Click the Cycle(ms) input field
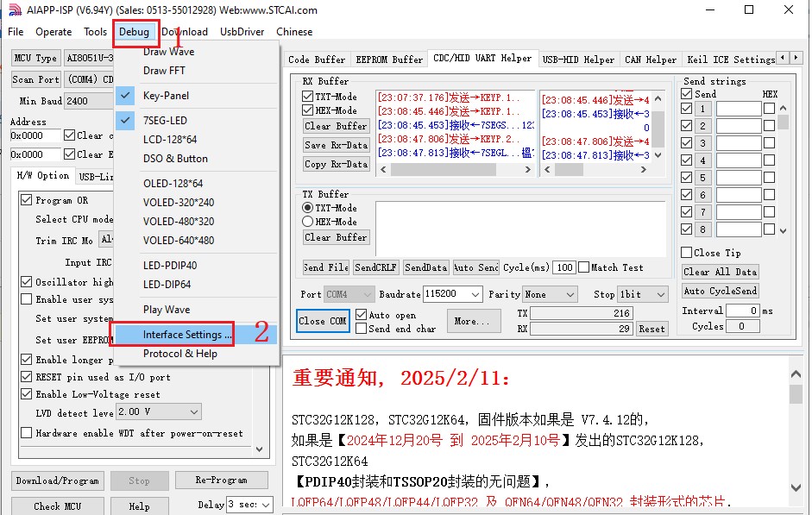Screen dimensions: 812x515 pyautogui.click(x=564, y=267)
